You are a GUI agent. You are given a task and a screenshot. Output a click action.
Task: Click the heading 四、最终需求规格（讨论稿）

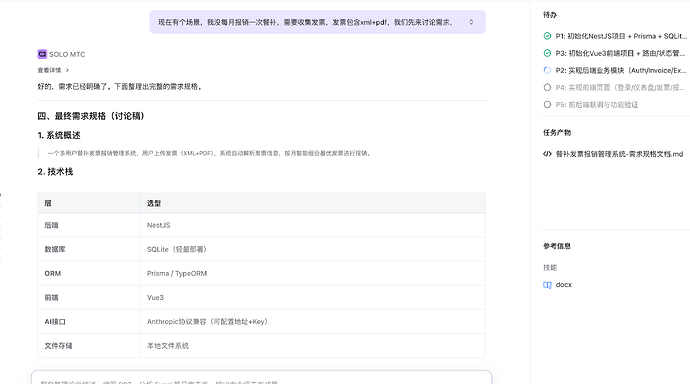tap(91, 116)
